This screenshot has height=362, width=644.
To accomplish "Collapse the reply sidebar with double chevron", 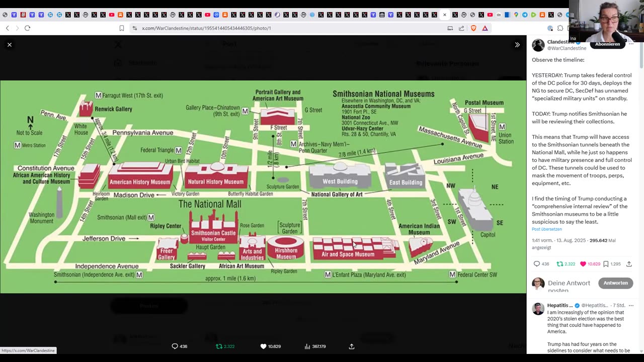I will 517,45.
